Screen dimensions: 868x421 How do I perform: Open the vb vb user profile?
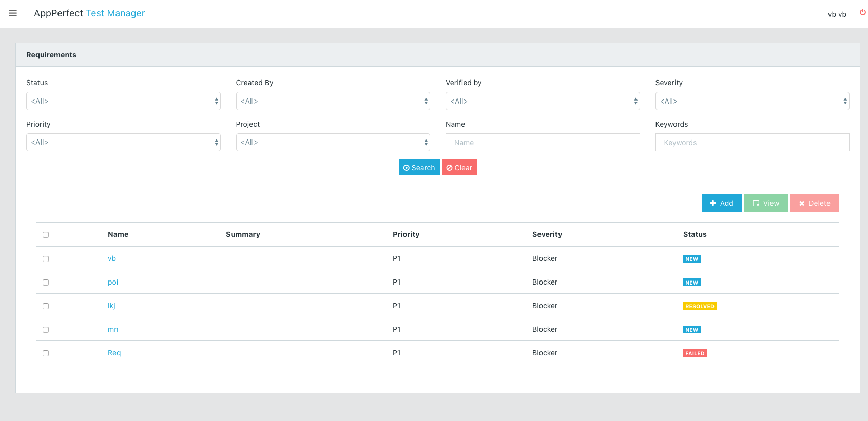pyautogui.click(x=837, y=14)
